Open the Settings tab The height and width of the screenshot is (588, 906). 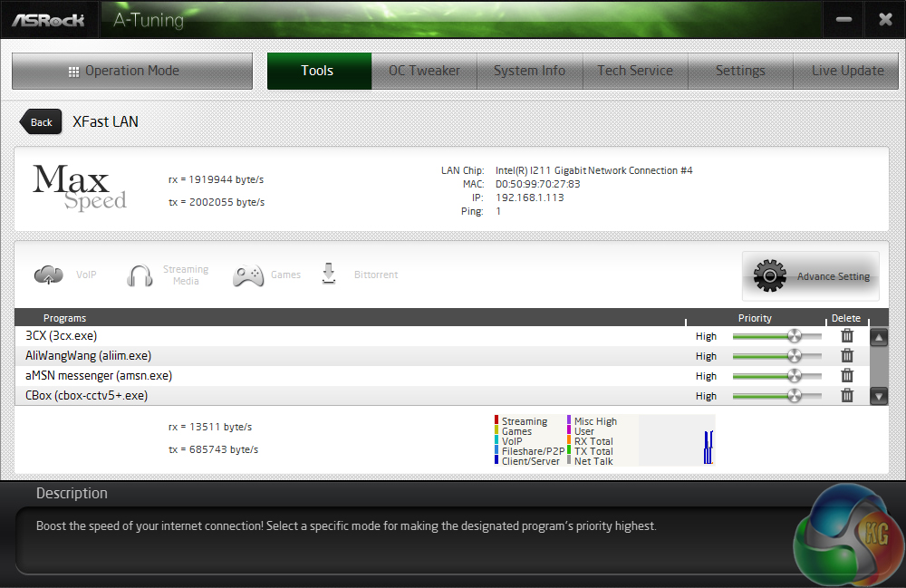tap(740, 71)
